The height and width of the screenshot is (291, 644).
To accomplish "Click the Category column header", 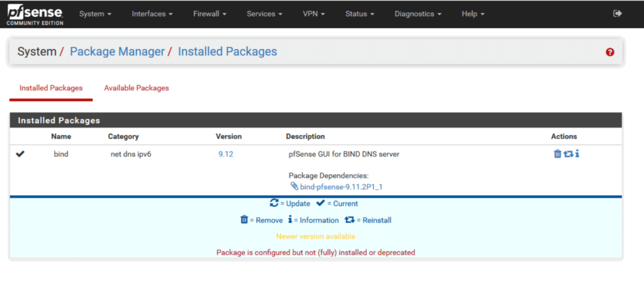I will point(123,136).
